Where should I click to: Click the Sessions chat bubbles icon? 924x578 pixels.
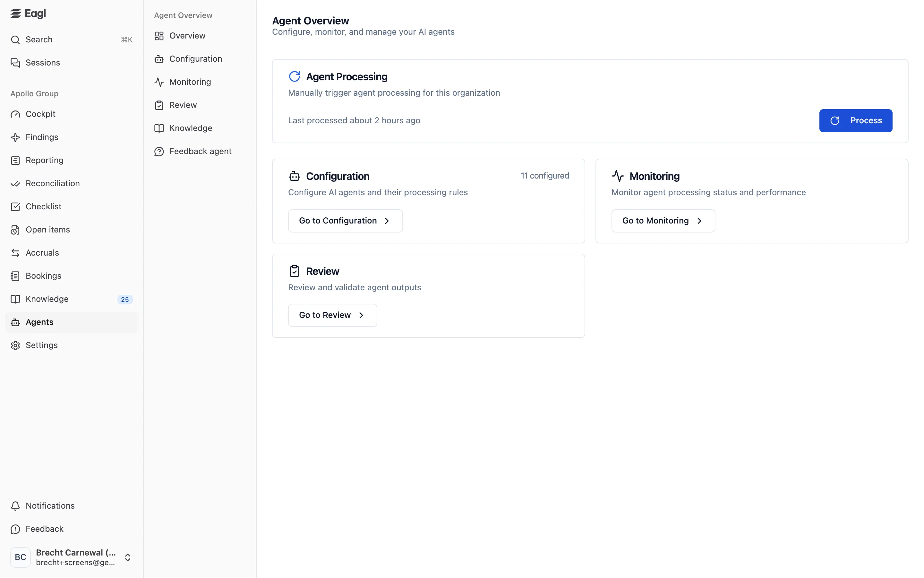tap(15, 63)
